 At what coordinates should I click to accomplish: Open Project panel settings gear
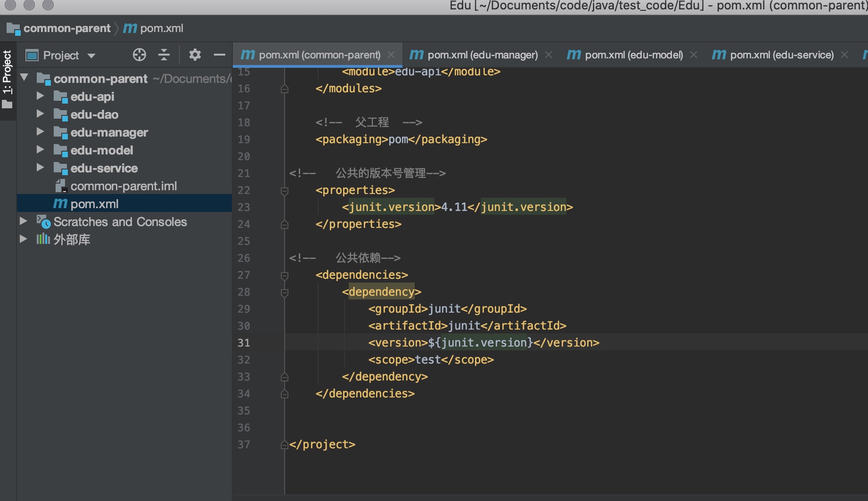(x=195, y=55)
